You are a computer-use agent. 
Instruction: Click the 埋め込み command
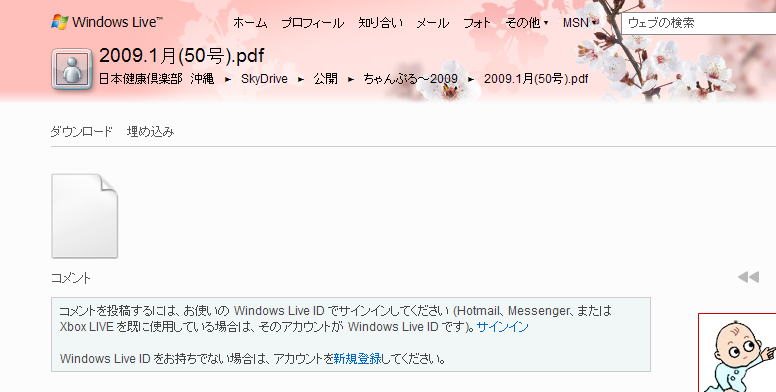click(150, 132)
